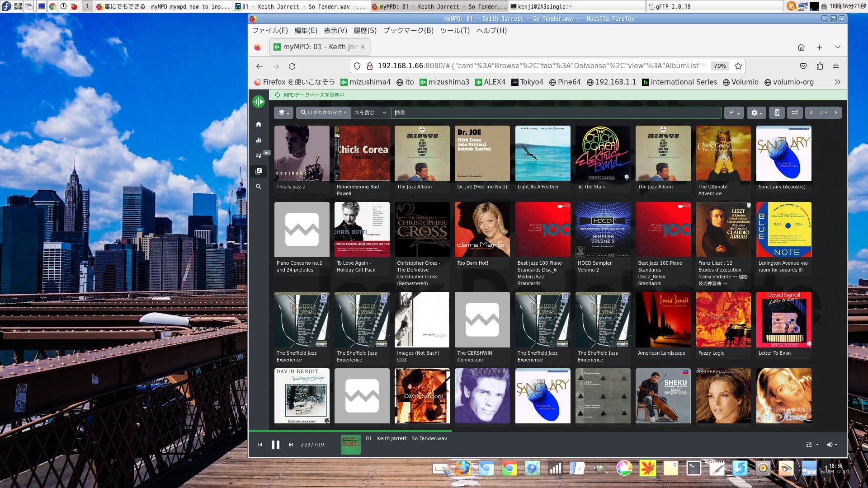
Task: Bookmark this page with the star
Action: tap(738, 66)
